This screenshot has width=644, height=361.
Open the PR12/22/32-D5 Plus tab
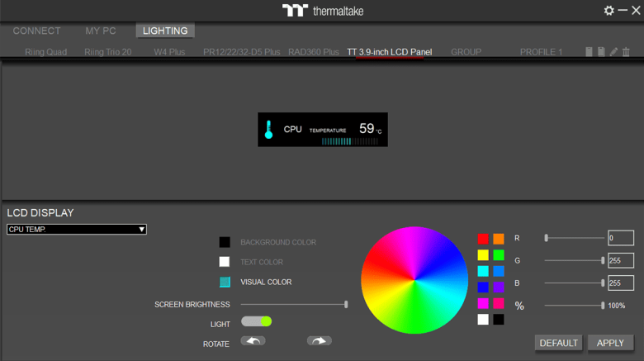coord(241,52)
